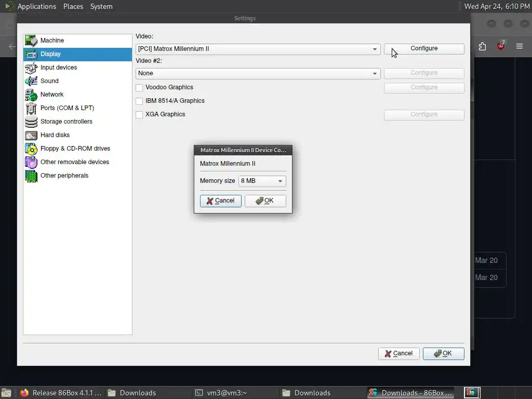
Task: Open the Other removable devices icon
Action: (x=31, y=162)
